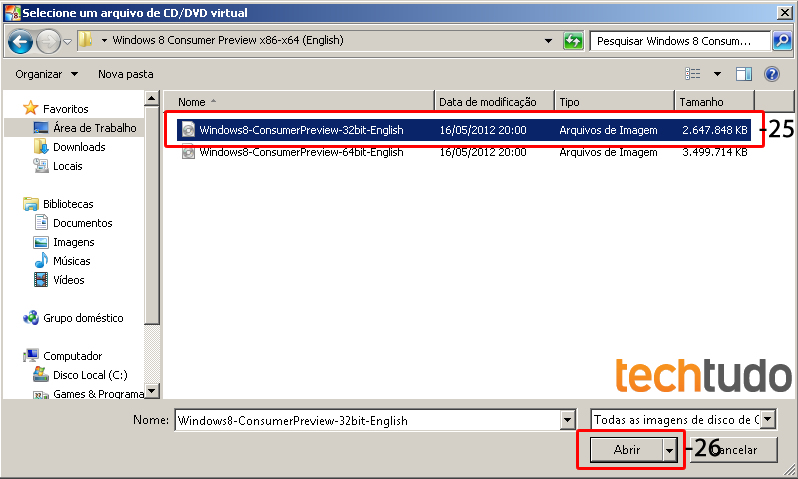Open Disco Local (C:) drive
This screenshot has height=479, width=798.
click(x=90, y=375)
